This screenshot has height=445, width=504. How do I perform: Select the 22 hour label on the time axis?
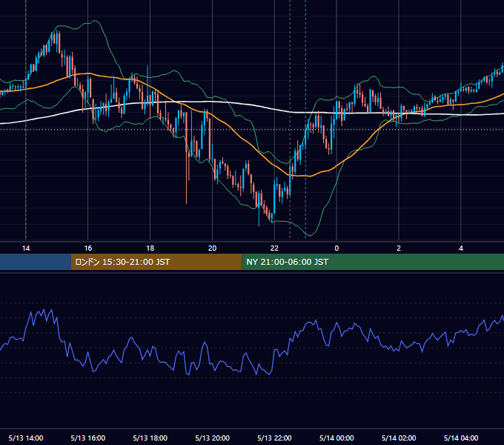click(x=274, y=248)
